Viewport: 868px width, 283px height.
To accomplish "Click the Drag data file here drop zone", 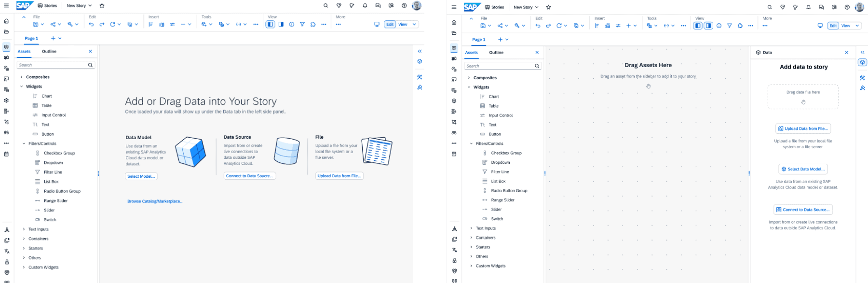I will coord(803,97).
